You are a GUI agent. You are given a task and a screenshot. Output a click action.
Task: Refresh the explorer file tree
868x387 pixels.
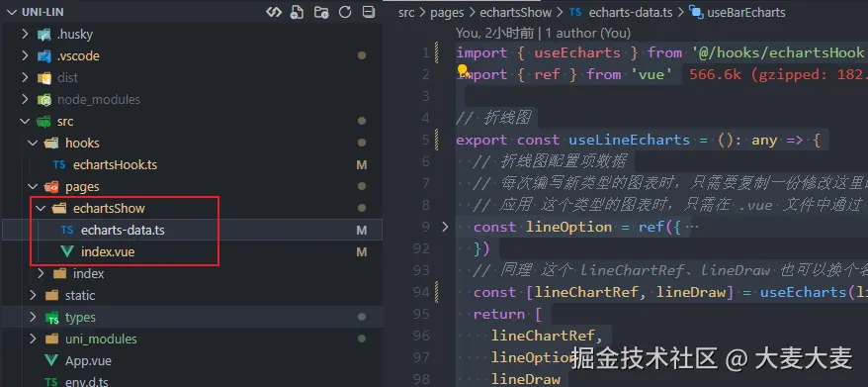click(345, 12)
